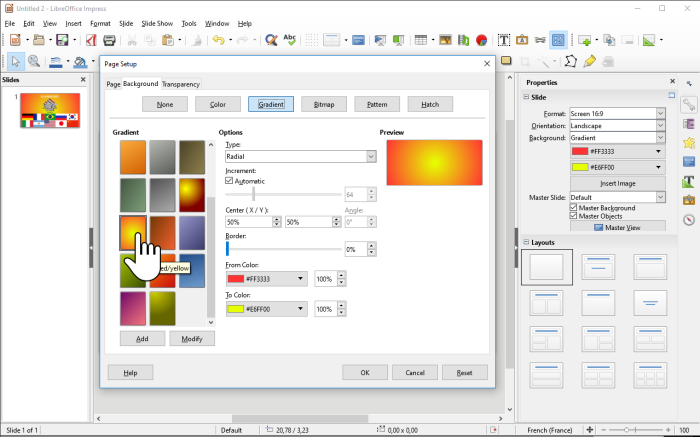Open sidebar Properties wrench icon
This screenshot has width=700, height=437.
click(x=689, y=105)
